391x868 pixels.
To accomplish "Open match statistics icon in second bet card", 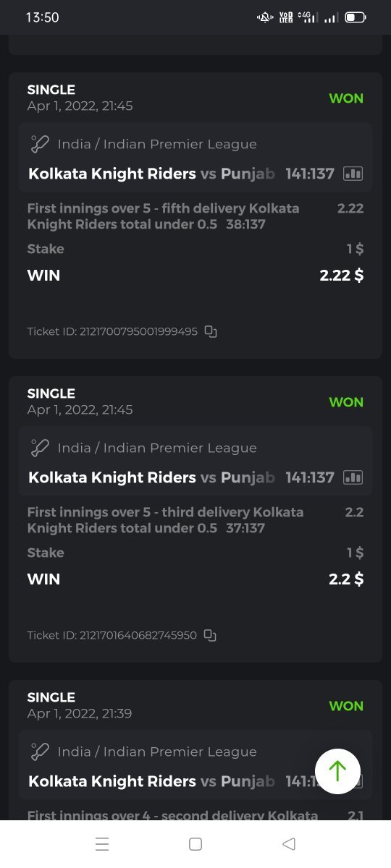I will [x=353, y=477].
